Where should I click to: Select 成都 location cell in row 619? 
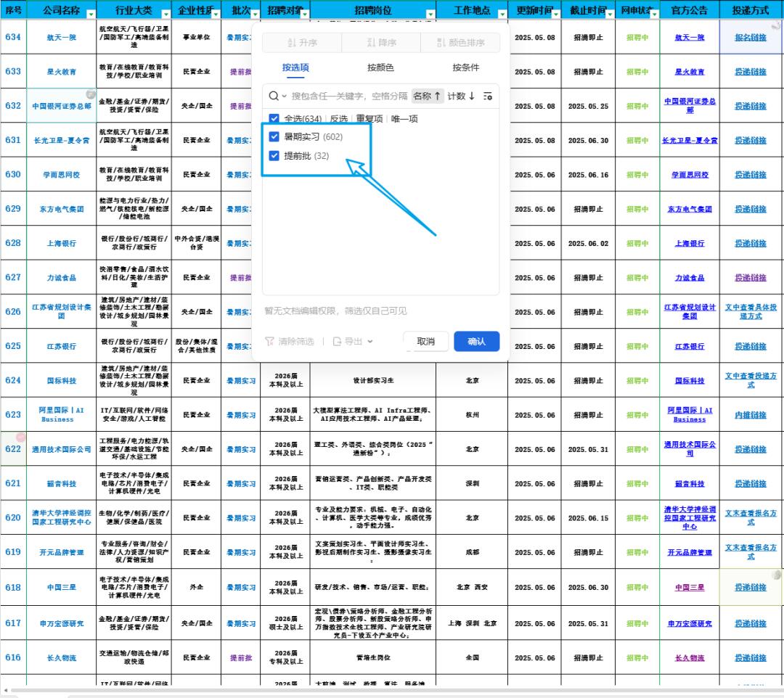472,552
